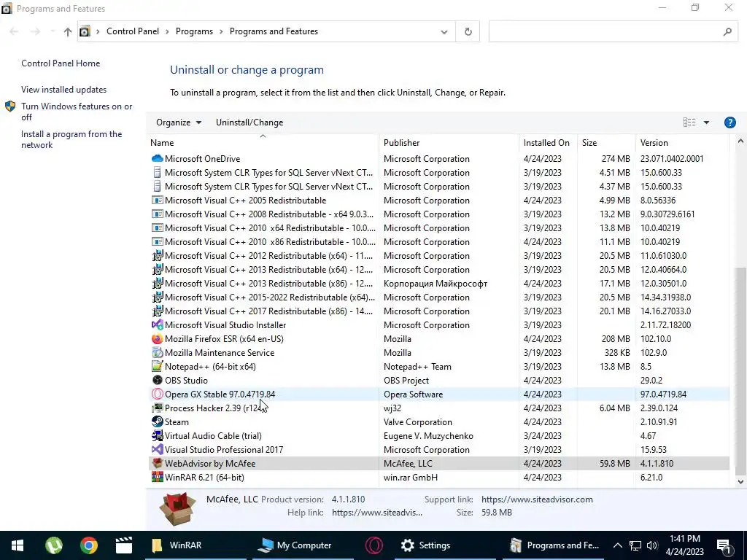Sort by the Name column header
The height and width of the screenshot is (560, 747).
pos(263,143)
